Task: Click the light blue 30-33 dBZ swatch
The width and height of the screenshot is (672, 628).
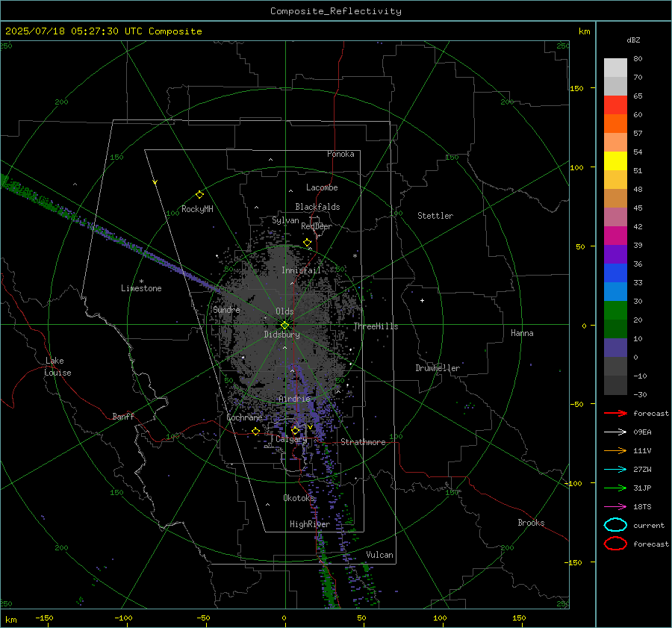Action: coord(615,292)
